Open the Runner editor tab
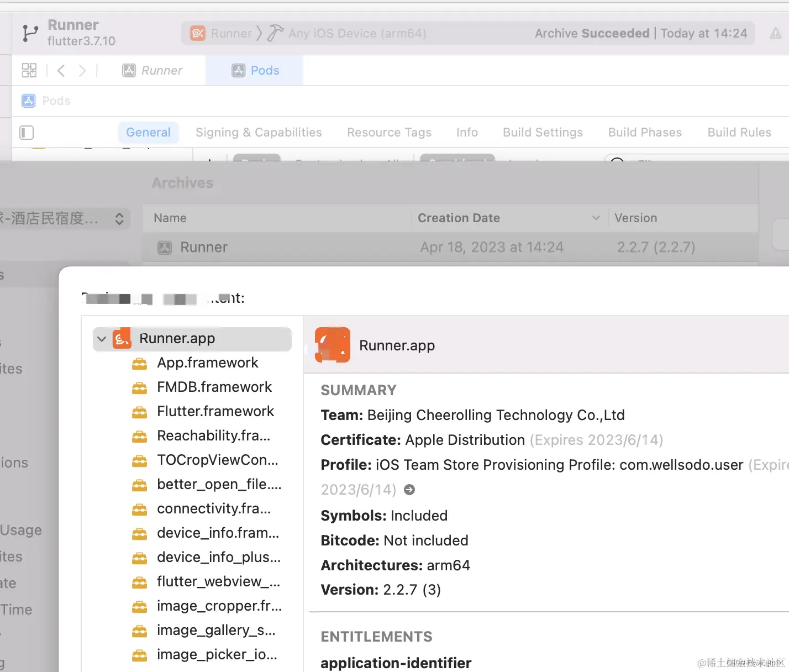 coord(152,70)
